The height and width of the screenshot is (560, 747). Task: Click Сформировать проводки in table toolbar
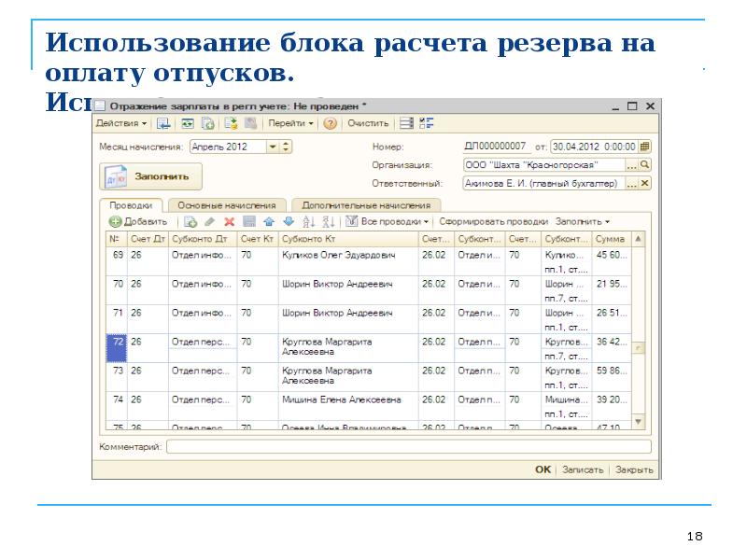[x=494, y=222]
